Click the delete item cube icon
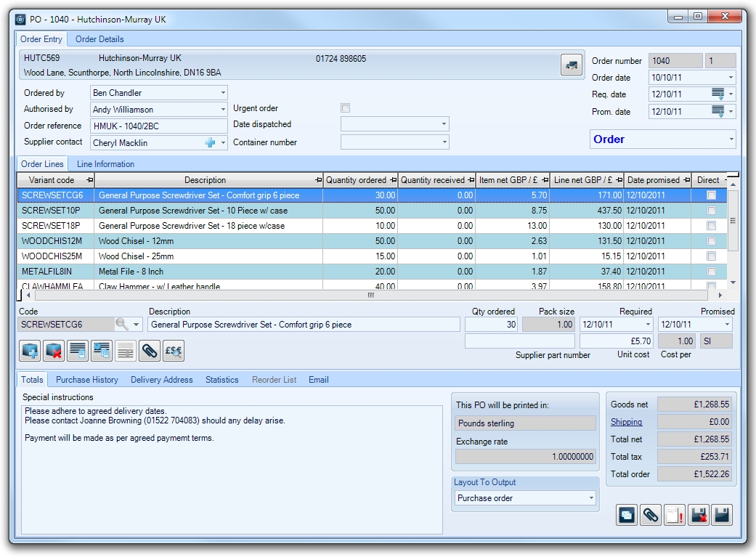 (54, 351)
